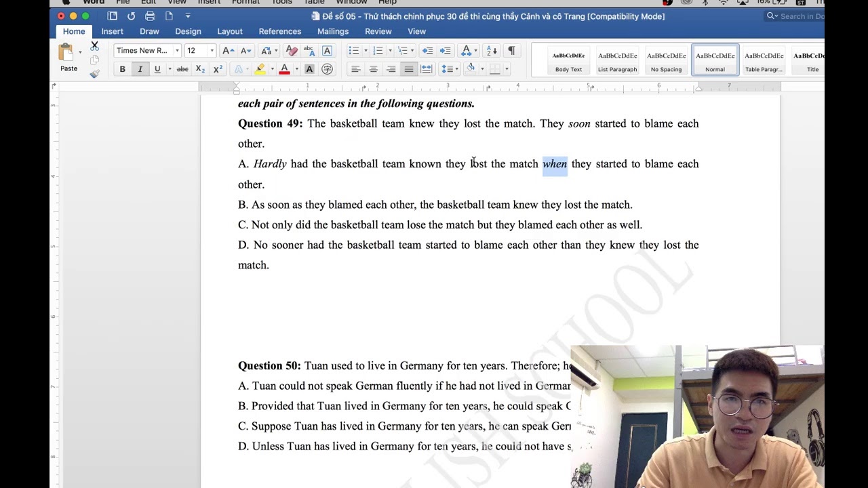This screenshot has width=868, height=488.
Task: Open the font size dropdown arrow
Action: point(212,51)
